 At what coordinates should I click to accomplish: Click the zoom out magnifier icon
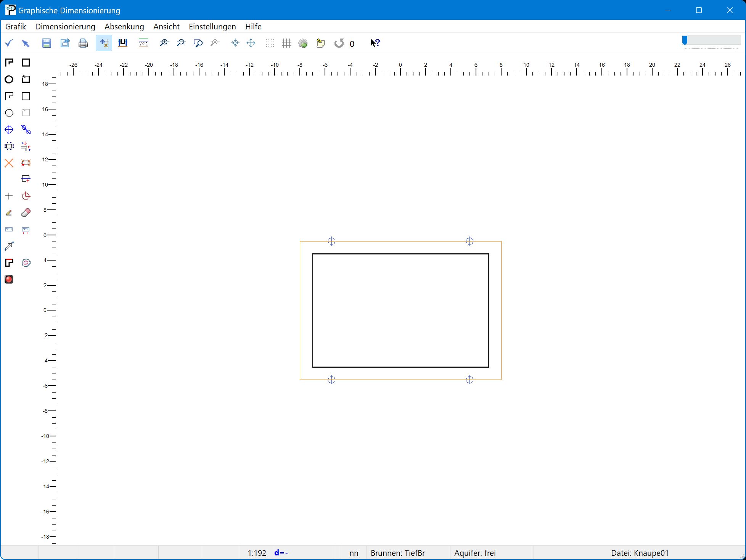click(181, 43)
